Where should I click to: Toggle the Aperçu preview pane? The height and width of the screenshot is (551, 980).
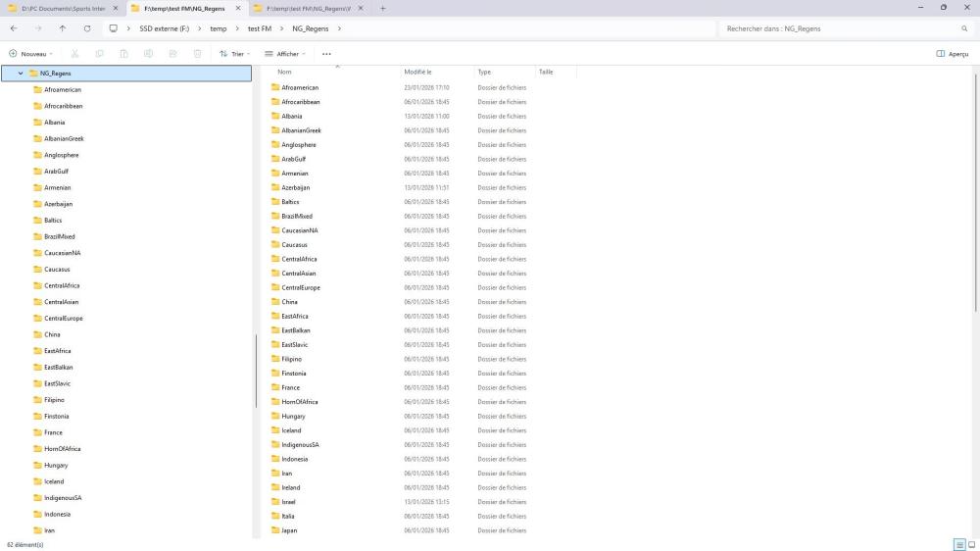[952, 54]
